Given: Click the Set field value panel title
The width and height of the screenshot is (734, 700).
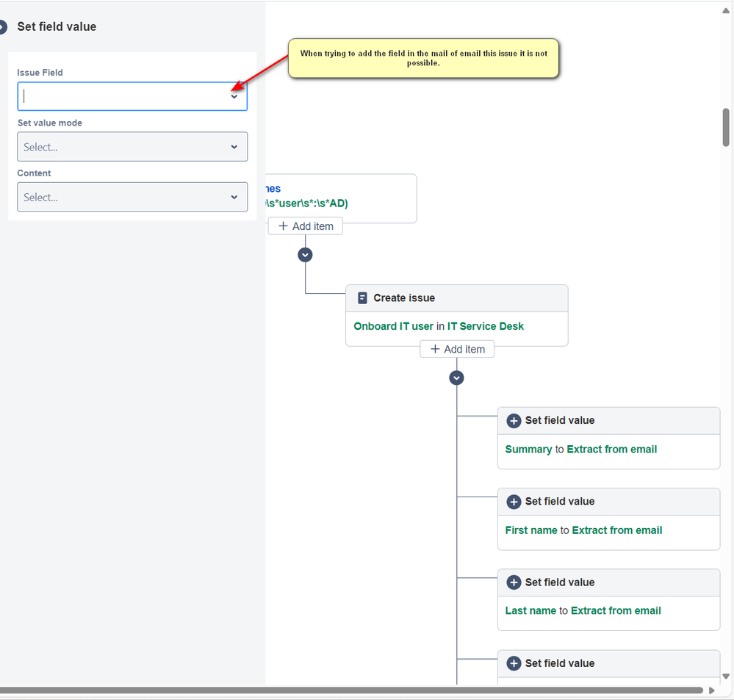Looking at the screenshot, I should pos(57,26).
